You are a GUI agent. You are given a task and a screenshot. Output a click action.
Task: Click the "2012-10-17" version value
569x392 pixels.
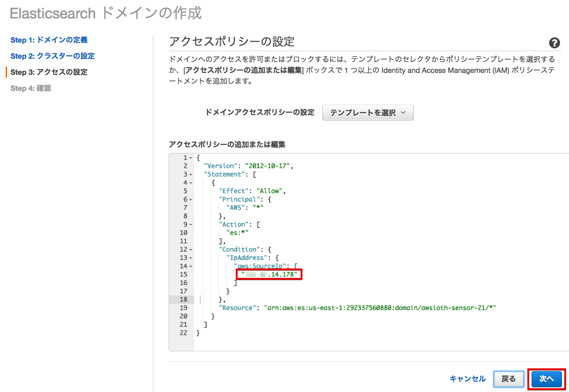point(267,166)
